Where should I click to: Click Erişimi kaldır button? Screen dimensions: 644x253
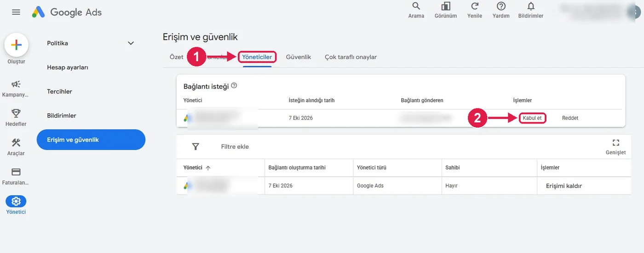coord(564,186)
